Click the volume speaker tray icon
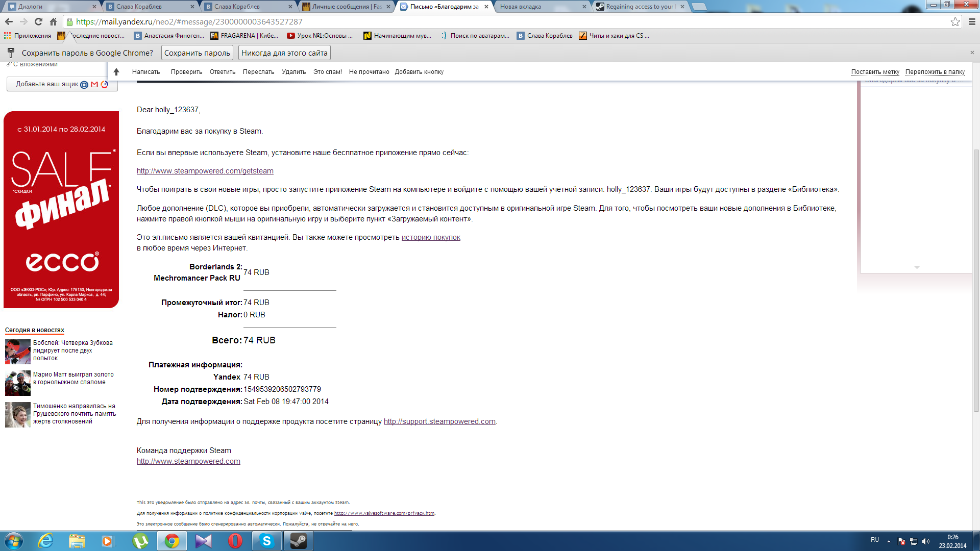The width and height of the screenshot is (980, 551). click(x=926, y=541)
